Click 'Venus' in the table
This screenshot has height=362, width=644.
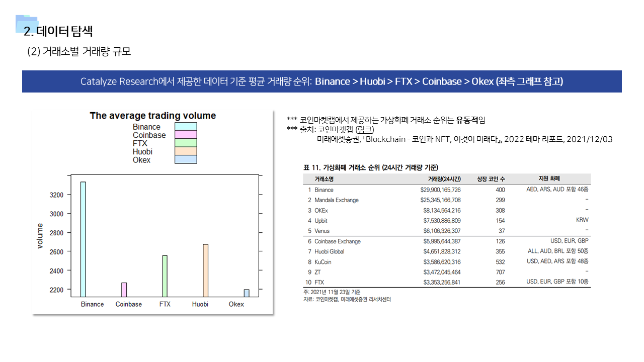coord(322,231)
